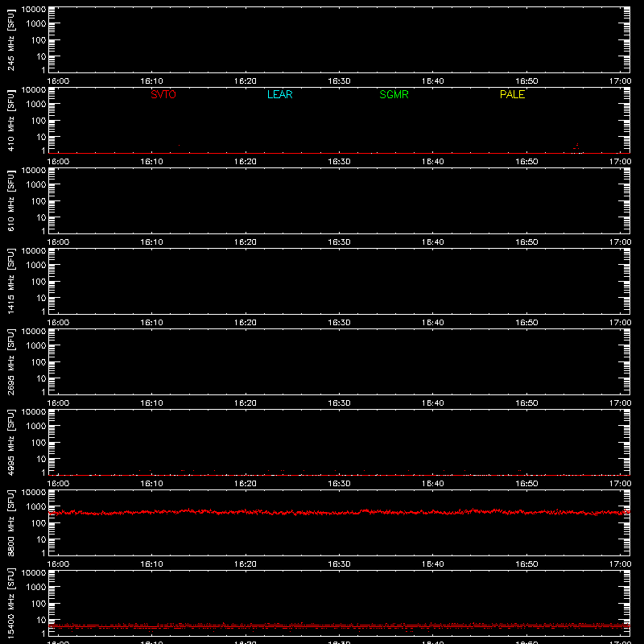644x644 pixels.
Task: Click the 100 y-axis value on 4995 MHz panel
Action: (39, 442)
